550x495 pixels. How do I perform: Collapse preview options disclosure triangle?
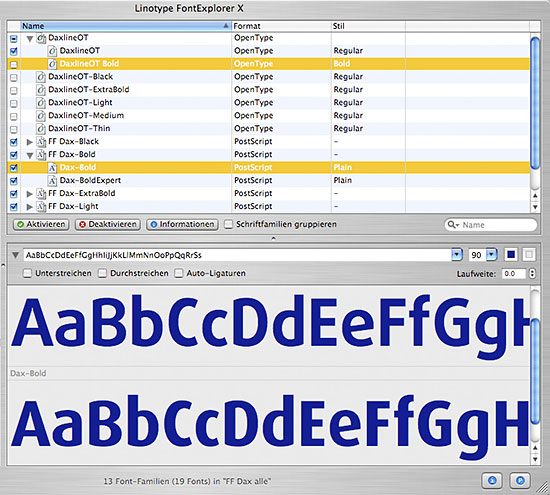click(x=15, y=255)
